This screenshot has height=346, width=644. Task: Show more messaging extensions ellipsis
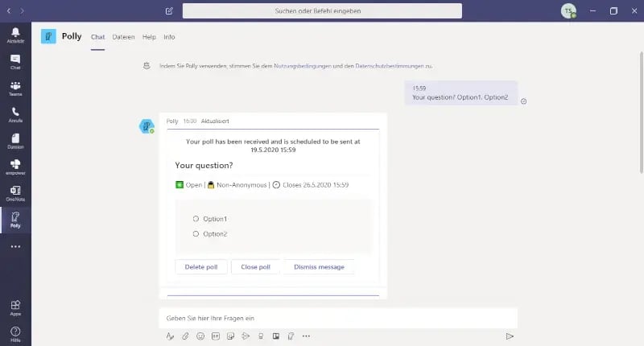point(306,336)
